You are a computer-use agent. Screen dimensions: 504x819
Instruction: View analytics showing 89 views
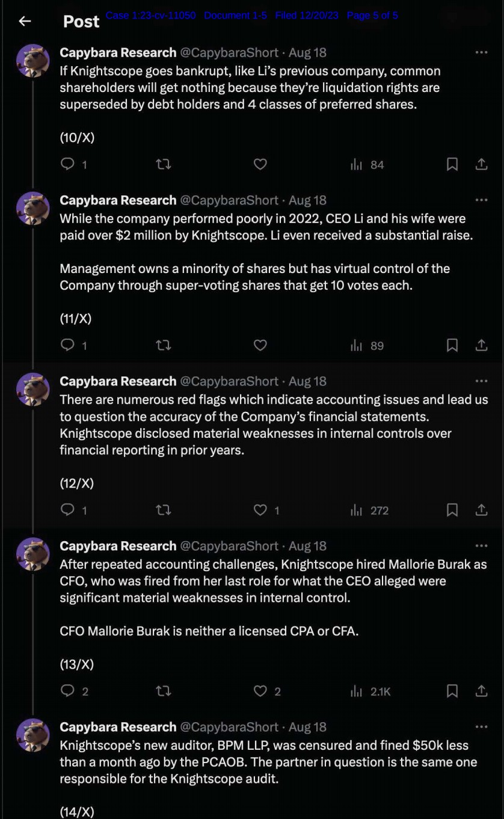pos(367,345)
